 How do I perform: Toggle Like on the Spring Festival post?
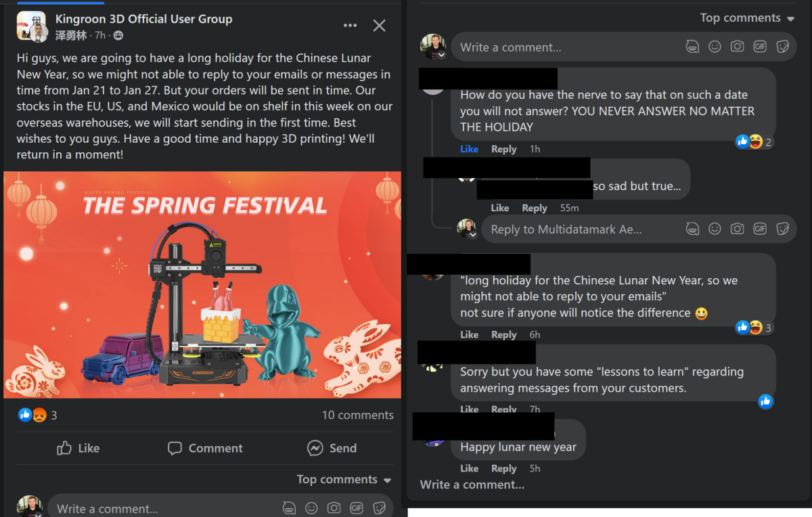click(78, 448)
